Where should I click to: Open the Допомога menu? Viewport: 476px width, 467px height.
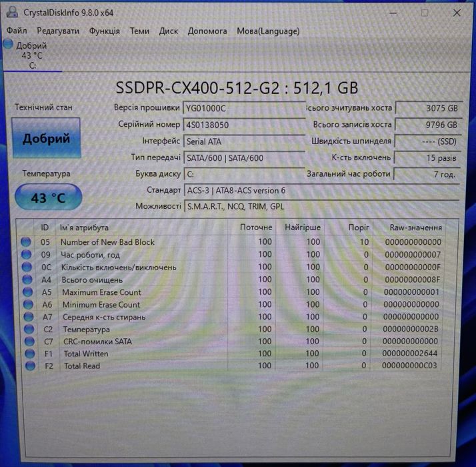[207, 31]
